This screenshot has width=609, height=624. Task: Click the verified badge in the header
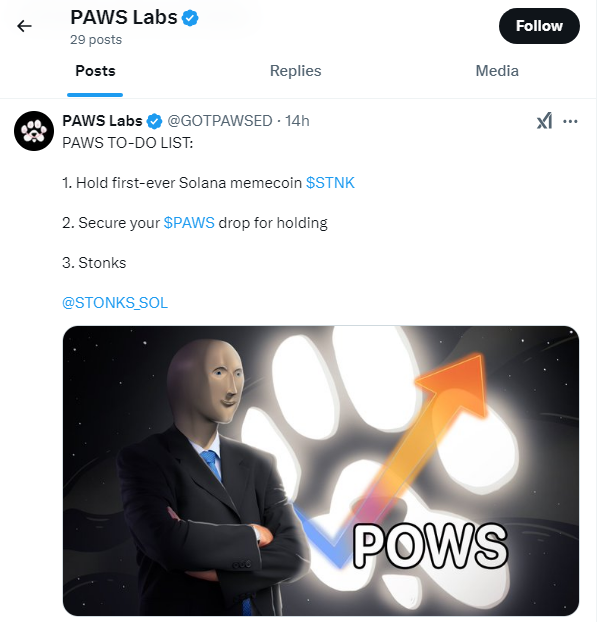pyautogui.click(x=190, y=18)
